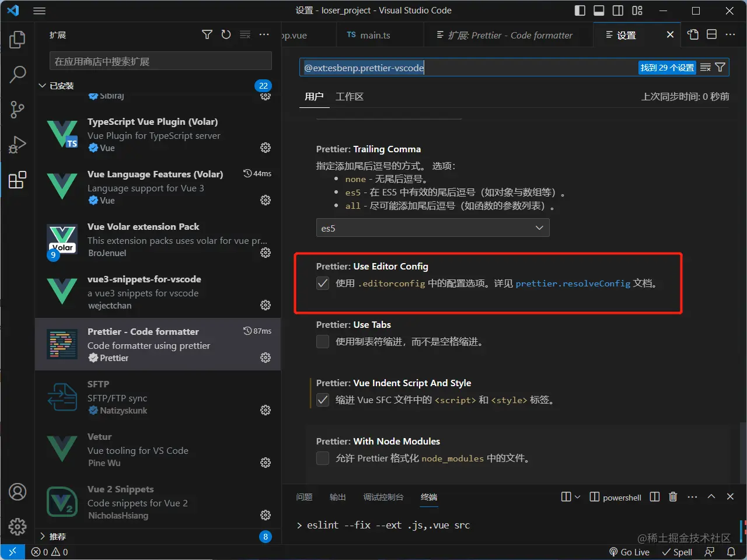Disable Prettier: Vue Indent Script And Style
This screenshot has height=560, width=747.
pos(323,400)
